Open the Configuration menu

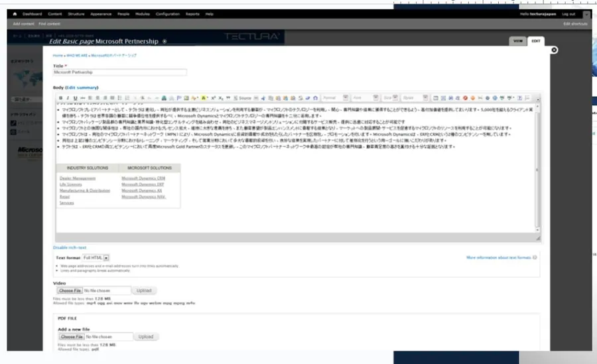[x=168, y=14]
